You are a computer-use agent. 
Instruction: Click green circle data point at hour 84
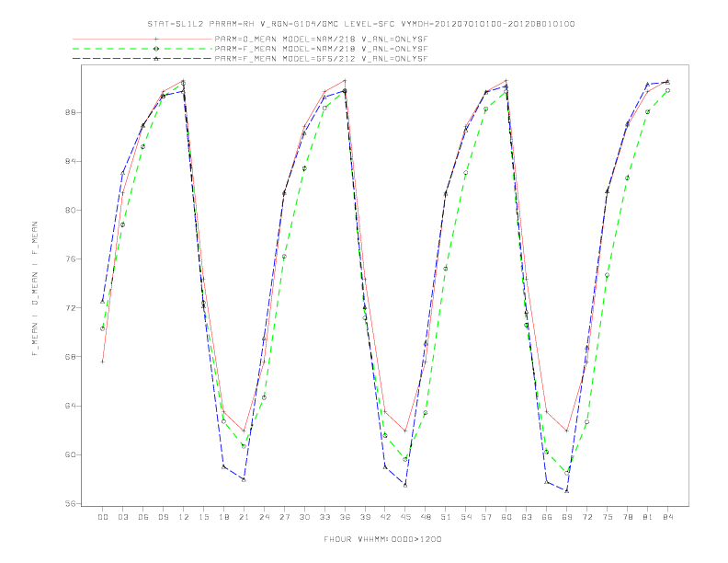coord(668,90)
